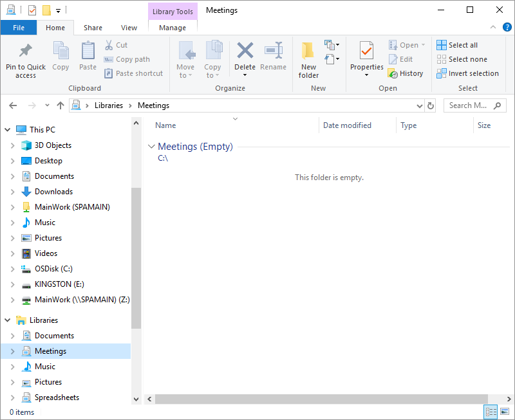Click the Paste clipboard icon
The width and height of the screenshot is (515, 420).
(x=88, y=51)
